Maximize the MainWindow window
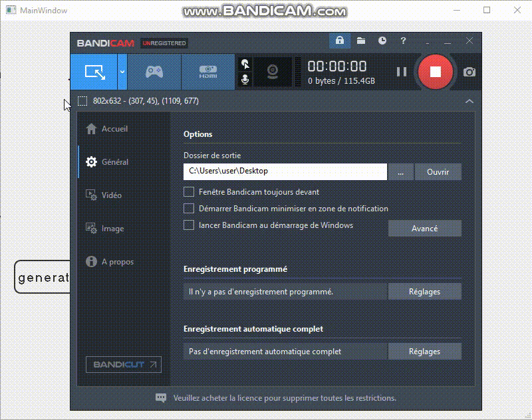532x420 pixels. click(x=487, y=10)
